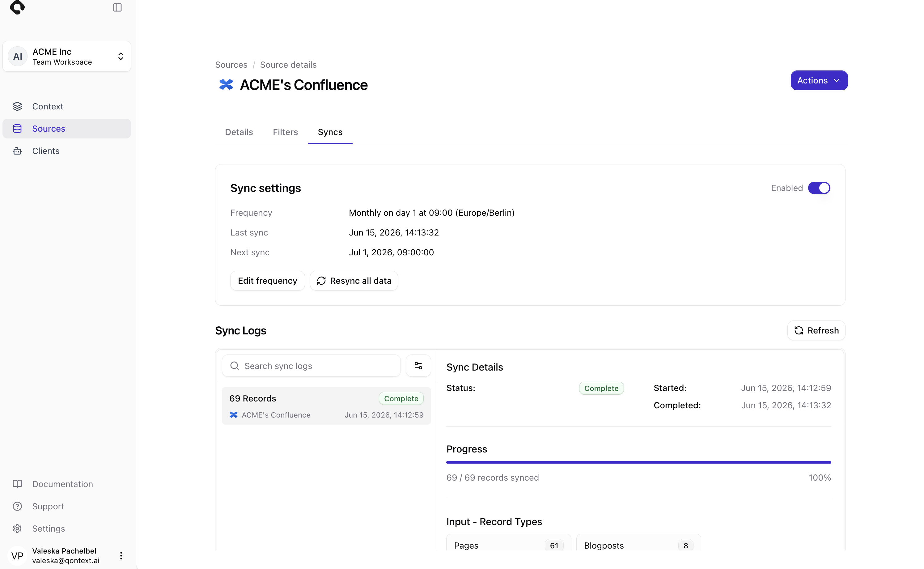Click the log entry timestamp 'Jun 15, 2026, 14:12:59'
This screenshot has height=569, width=924.
[x=384, y=415]
